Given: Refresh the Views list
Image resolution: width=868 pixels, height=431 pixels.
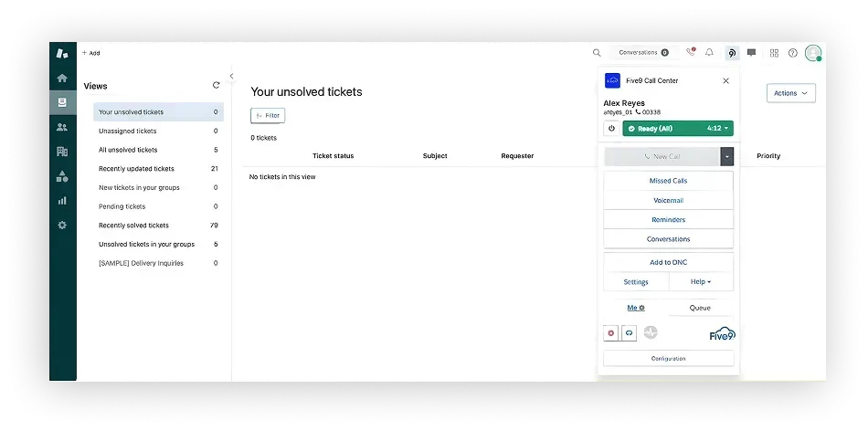Looking at the screenshot, I should point(217,85).
